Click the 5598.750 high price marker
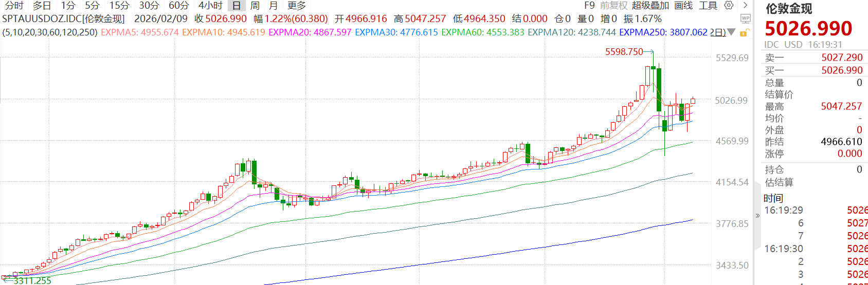 coord(624,52)
